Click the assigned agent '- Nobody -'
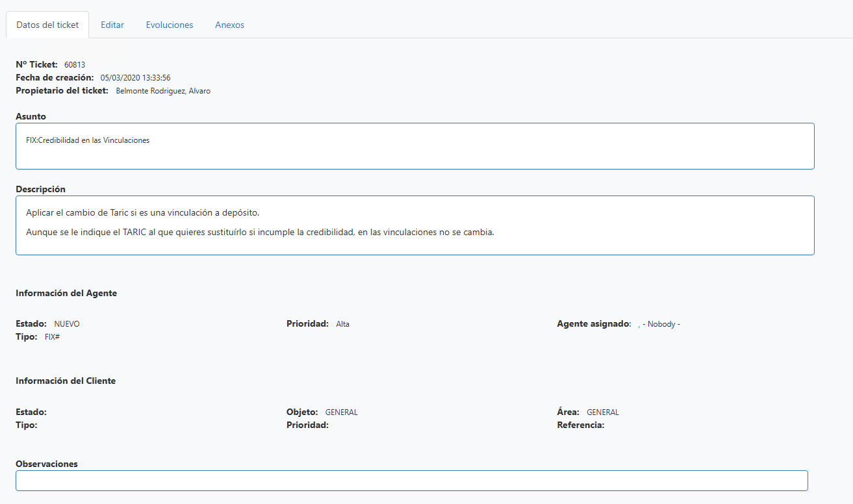Screen dimensions: 853x504 (661, 324)
